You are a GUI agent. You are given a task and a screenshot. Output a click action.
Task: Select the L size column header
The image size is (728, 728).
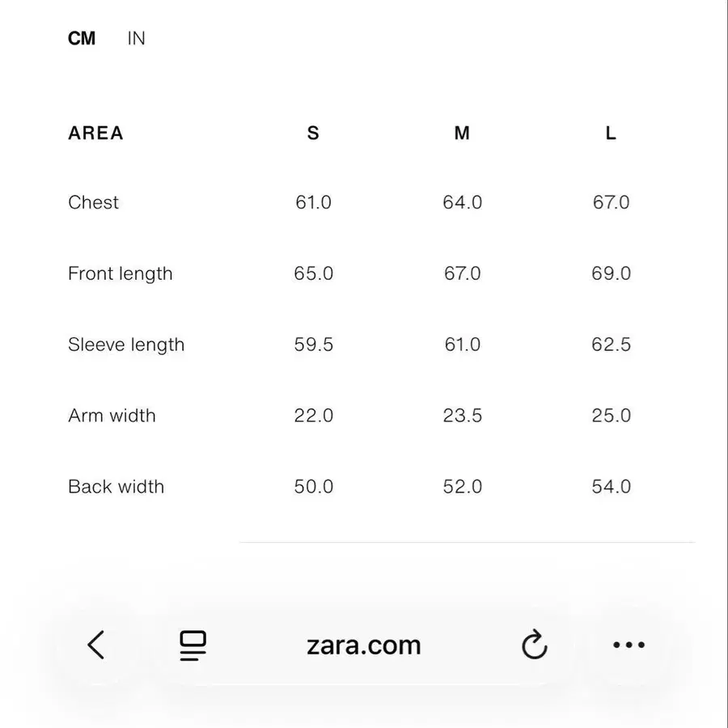611,133
